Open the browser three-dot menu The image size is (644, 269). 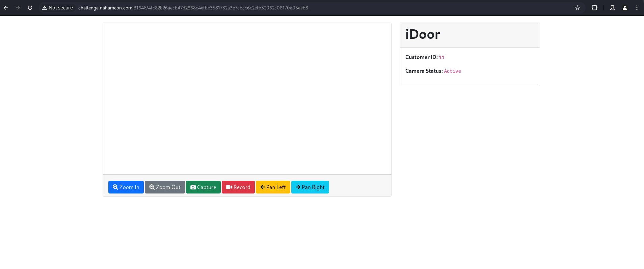637,8
